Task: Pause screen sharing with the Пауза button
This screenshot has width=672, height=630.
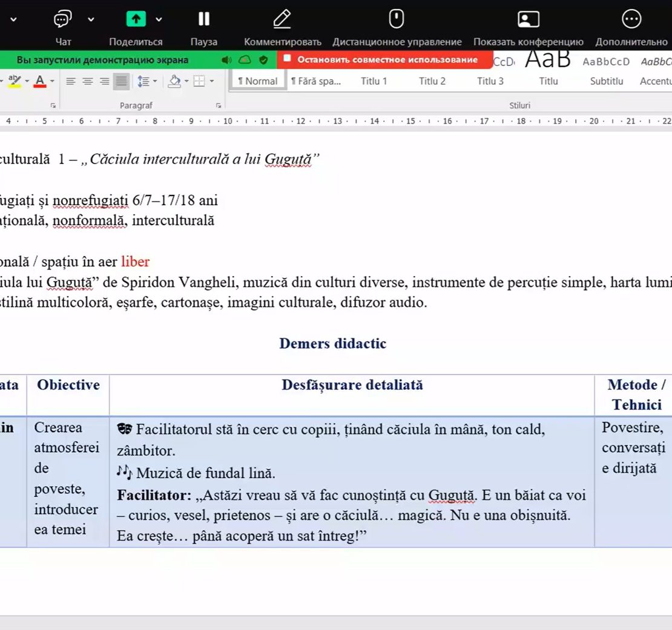Action: 204,20
